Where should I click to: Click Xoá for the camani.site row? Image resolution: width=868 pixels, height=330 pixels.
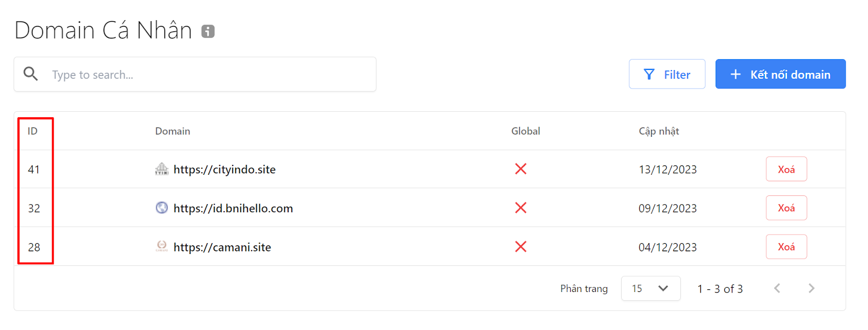(x=786, y=246)
